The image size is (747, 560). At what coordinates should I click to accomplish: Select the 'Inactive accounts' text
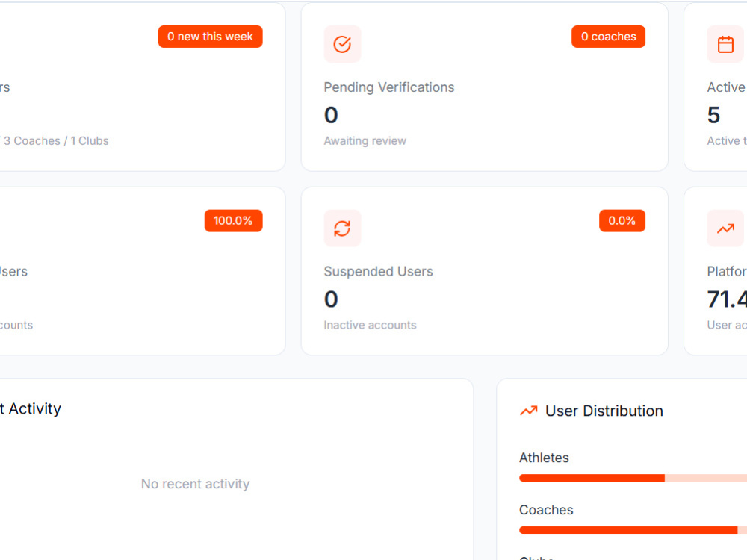click(x=371, y=325)
